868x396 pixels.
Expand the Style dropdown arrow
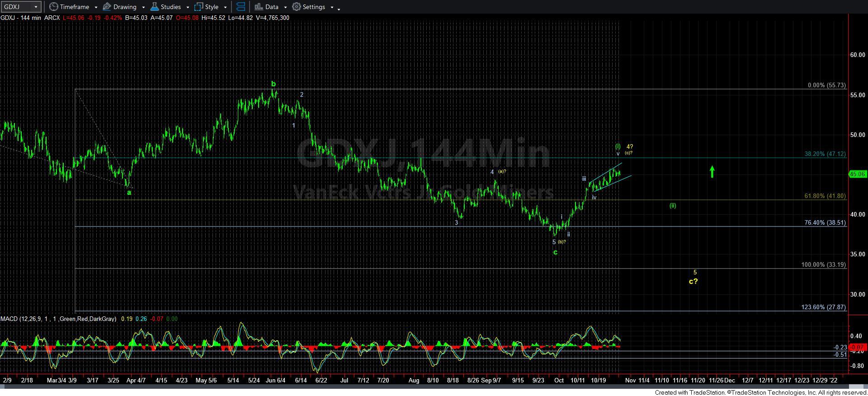point(225,7)
